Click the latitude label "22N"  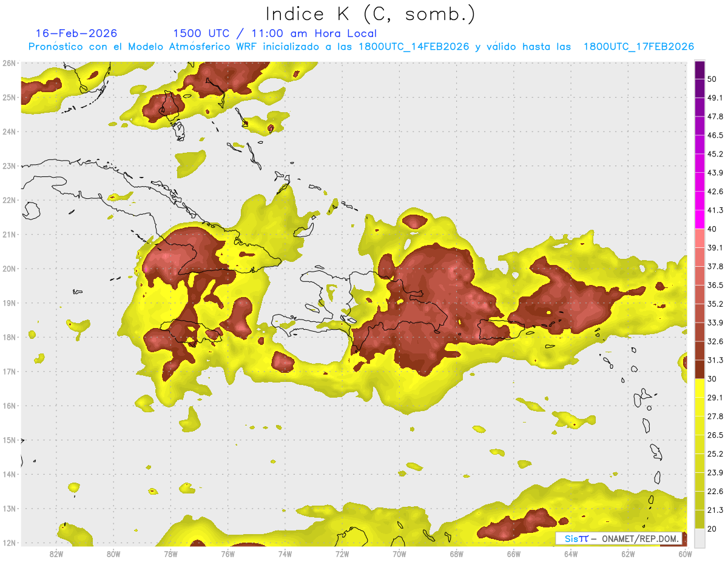[9, 200]
